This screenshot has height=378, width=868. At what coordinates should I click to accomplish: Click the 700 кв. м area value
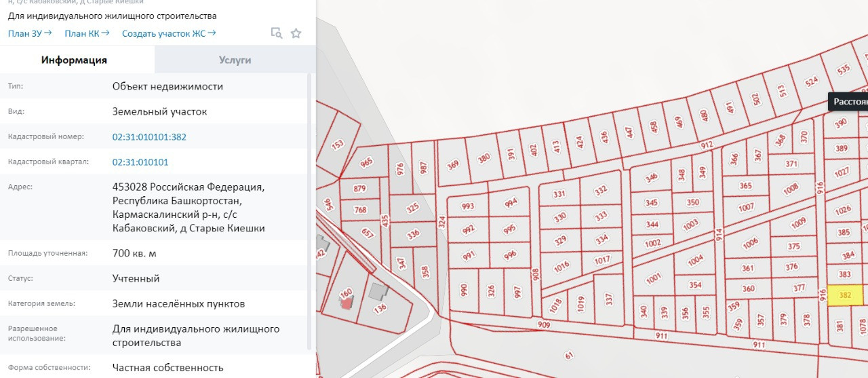pos(134,253)
